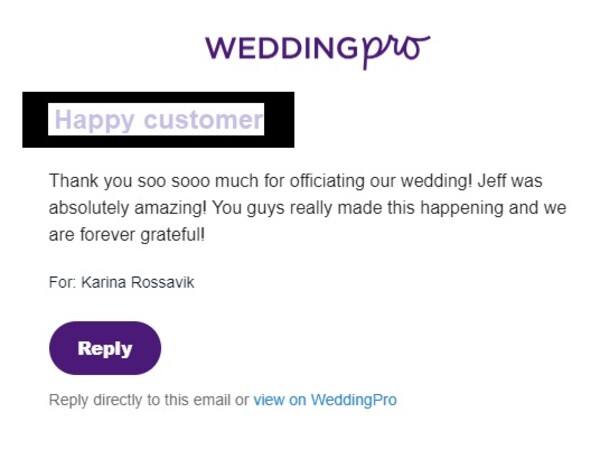
Task: Click the purple Reply button
Action: (x=105, y=348)
